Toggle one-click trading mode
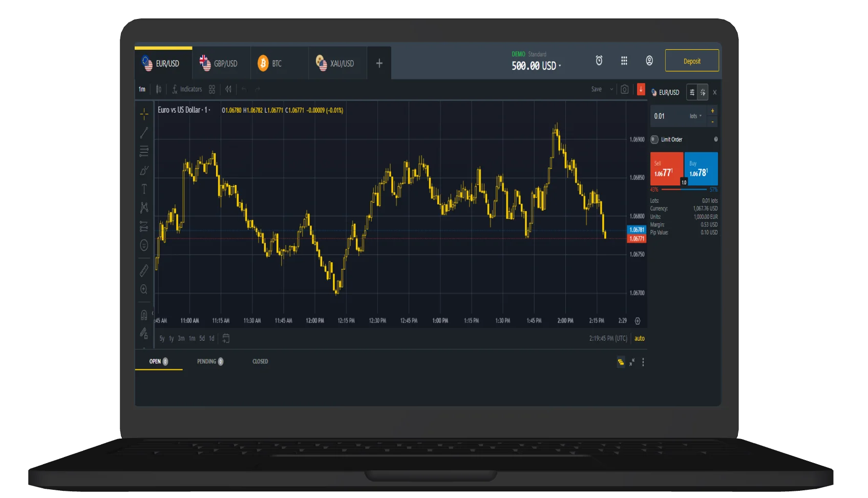Screen dimensions: 868x498 703,92
